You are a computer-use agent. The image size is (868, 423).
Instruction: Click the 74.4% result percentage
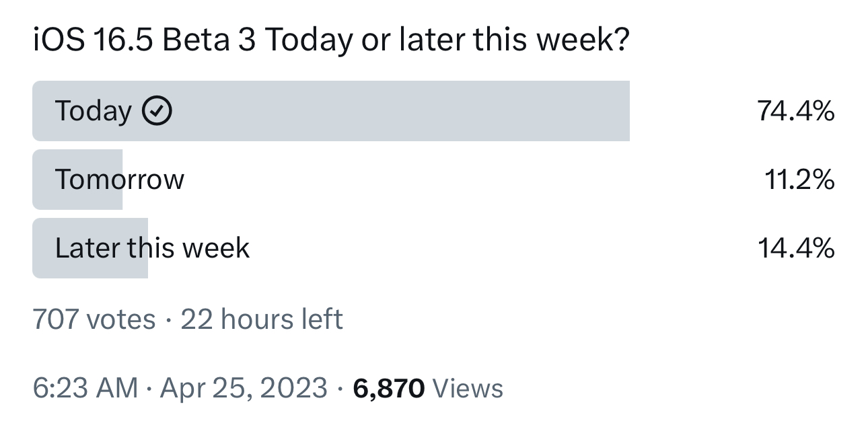[796, 111]
